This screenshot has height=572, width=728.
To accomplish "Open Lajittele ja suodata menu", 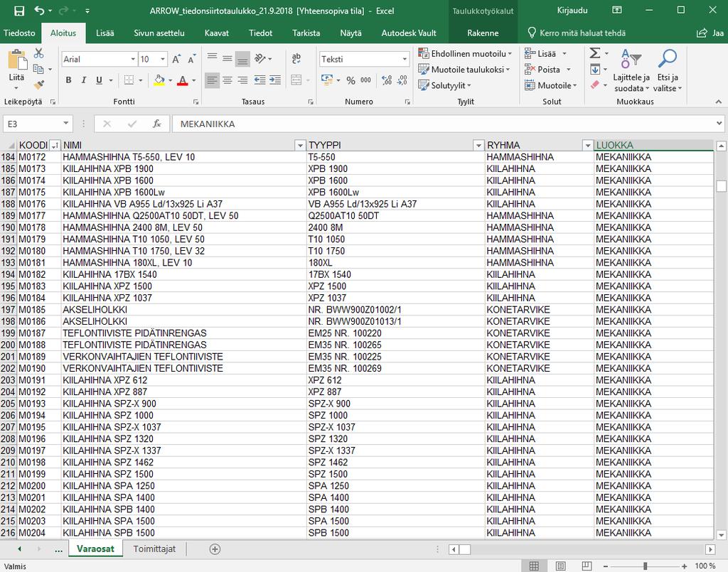I will coord(631,70).
